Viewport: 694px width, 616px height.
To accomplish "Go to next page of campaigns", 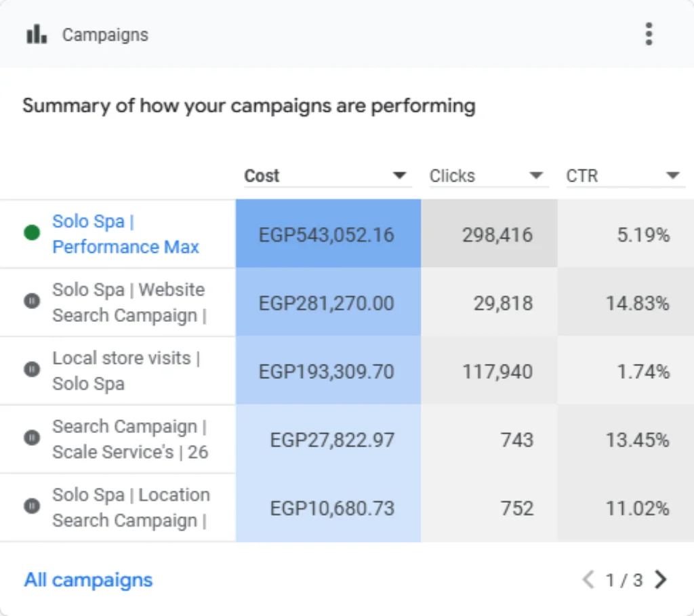I will (x=661, y=579).
